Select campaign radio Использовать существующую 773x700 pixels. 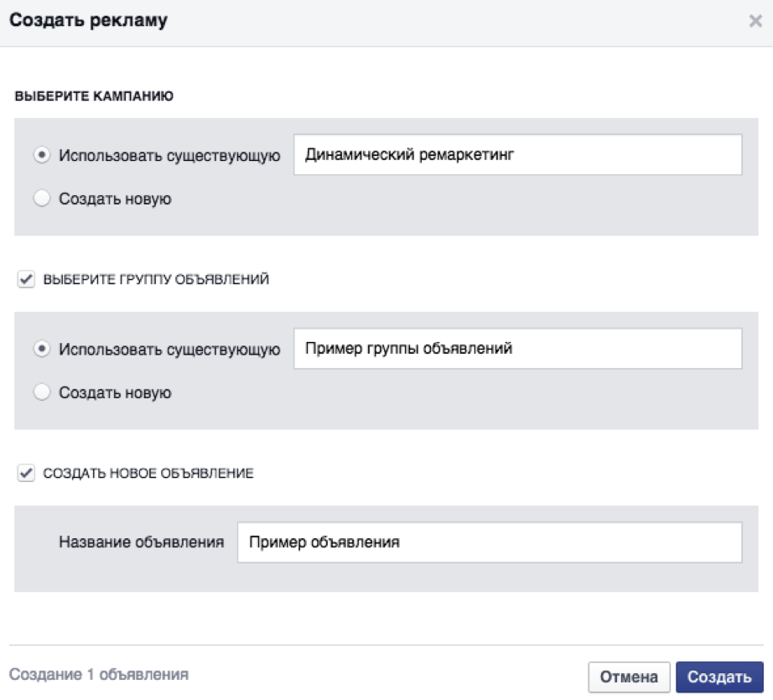coord(42,155)
